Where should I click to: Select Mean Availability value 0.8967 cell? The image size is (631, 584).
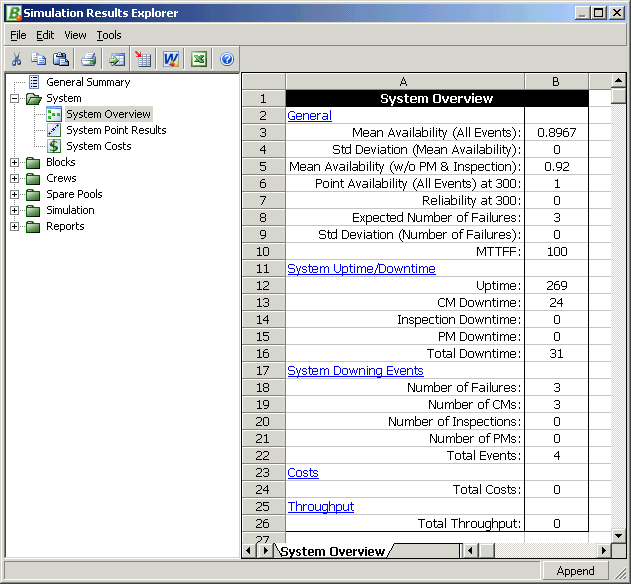click(x=557, y=132)
